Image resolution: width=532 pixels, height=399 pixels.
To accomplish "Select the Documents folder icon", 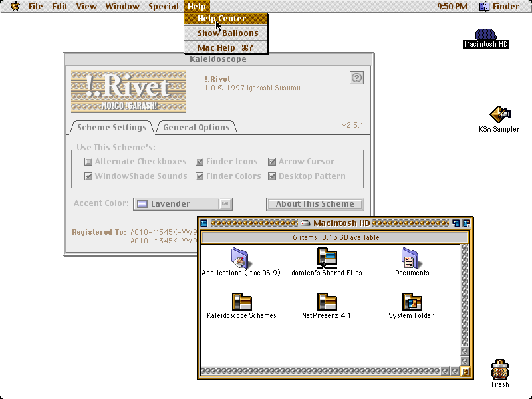I will coord(412,258).
